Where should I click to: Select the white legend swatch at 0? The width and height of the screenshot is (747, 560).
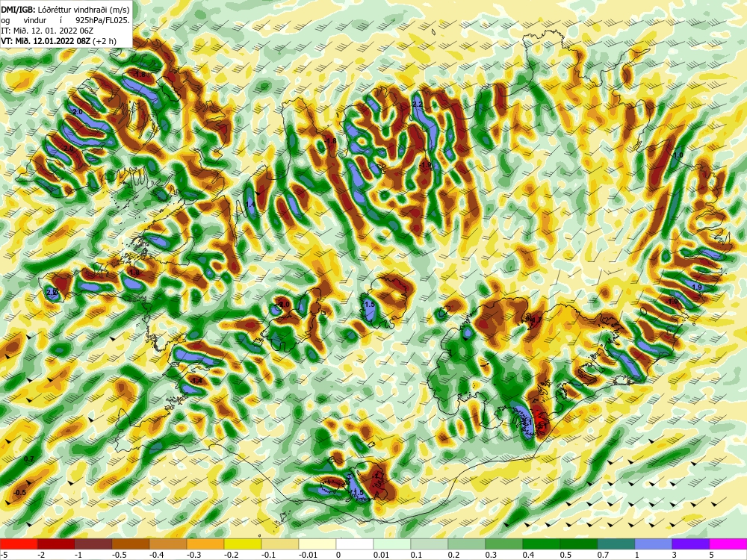(x=355, y=544)
